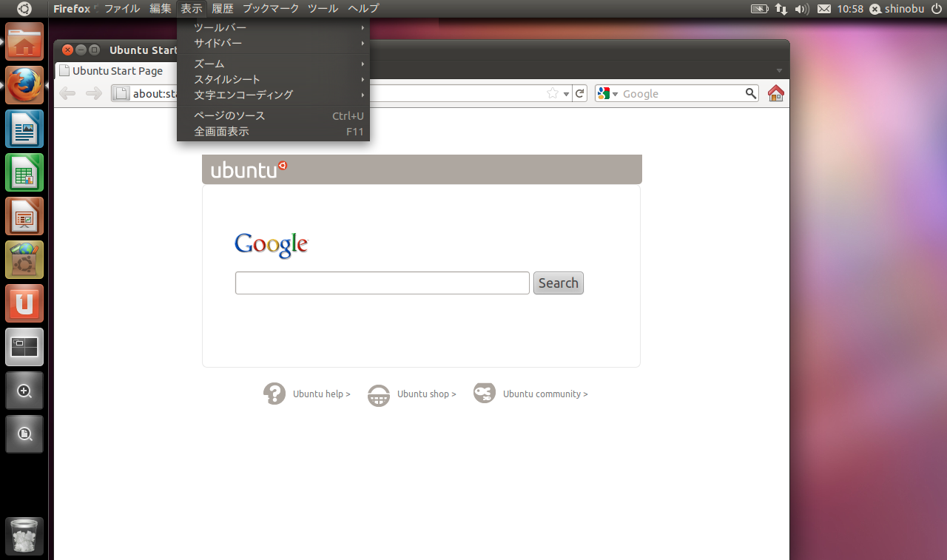
Task: Click the Google Search button
Action: click(559, 283)
